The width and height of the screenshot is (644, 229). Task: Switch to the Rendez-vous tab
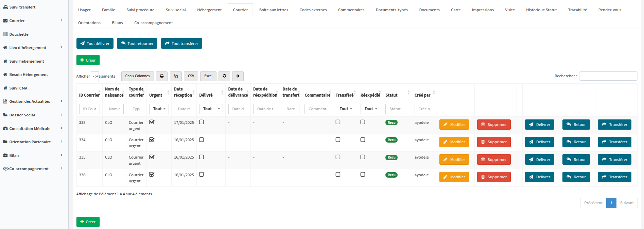click(x=610, y=10)
